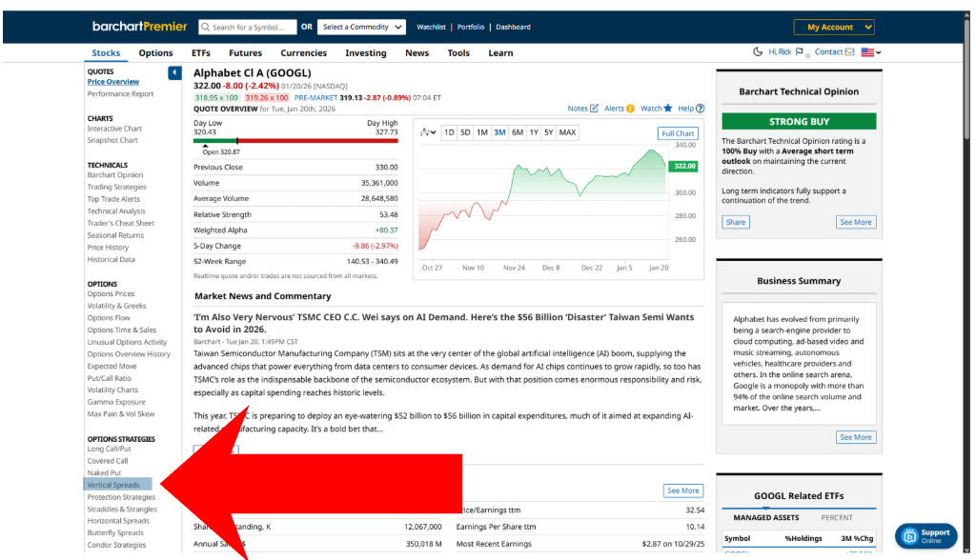Open Vertical Spreads in sidebar
Image resolution: width=976 pixels, height=560 pixels.
(x=113, y=485)
